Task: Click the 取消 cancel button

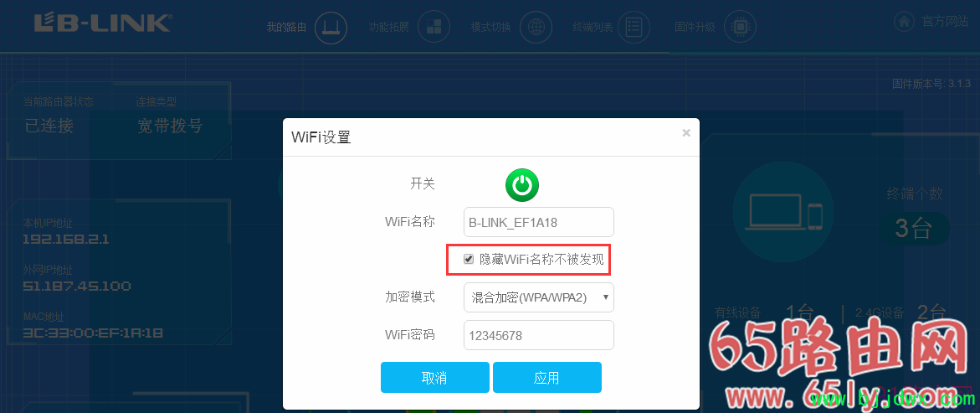Action: click(x=435, y=377)
